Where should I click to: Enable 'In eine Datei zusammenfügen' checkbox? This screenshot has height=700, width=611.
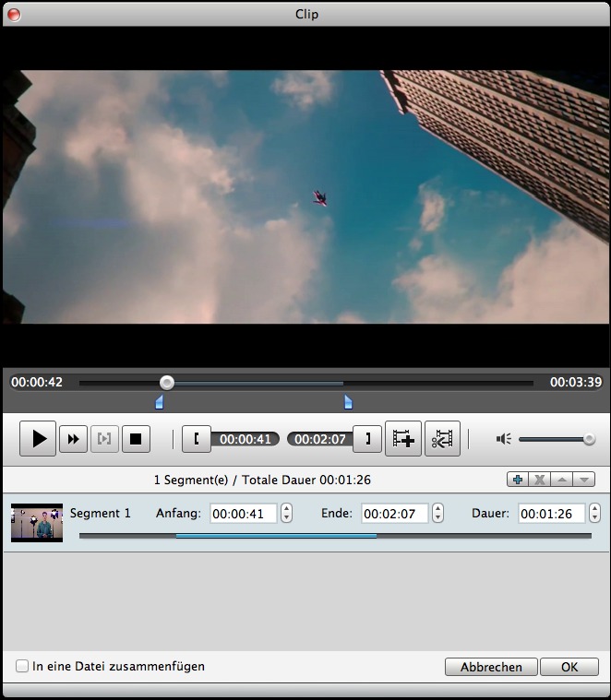(22, 666)
